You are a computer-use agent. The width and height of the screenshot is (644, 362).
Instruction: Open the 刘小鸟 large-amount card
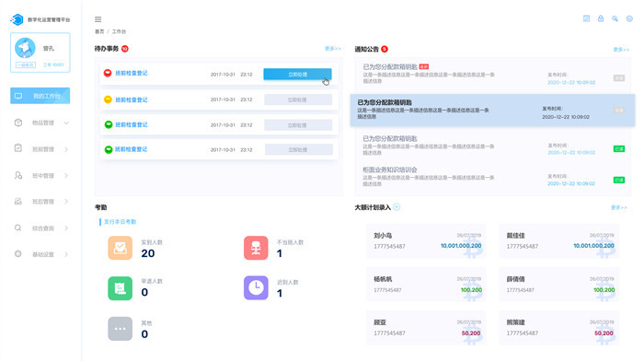click(426, 241)
